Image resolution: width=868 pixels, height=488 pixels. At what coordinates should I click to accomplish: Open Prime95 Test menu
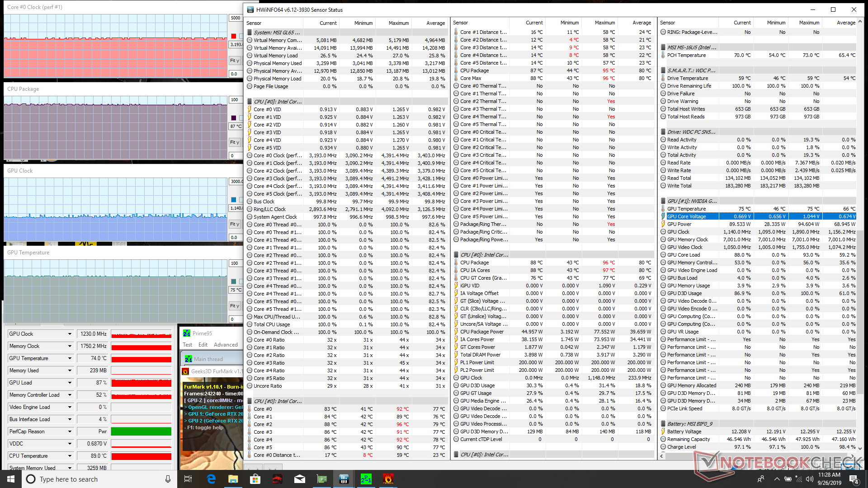187,345
